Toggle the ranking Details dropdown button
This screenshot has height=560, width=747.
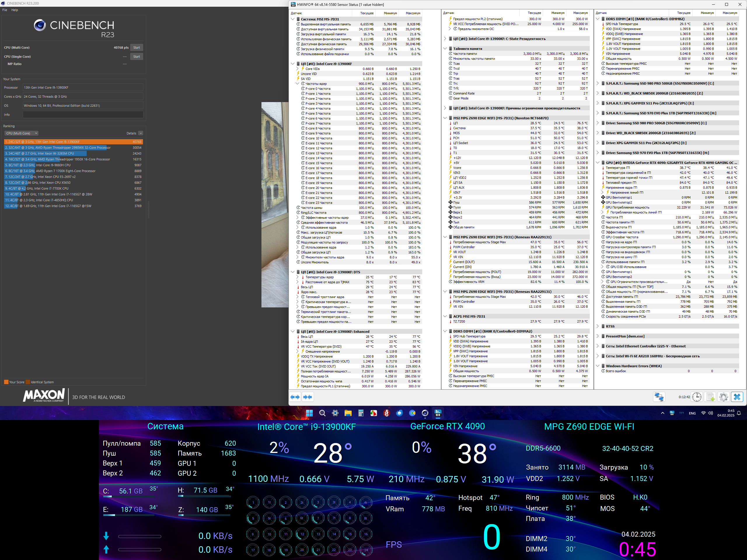[140, 133]
